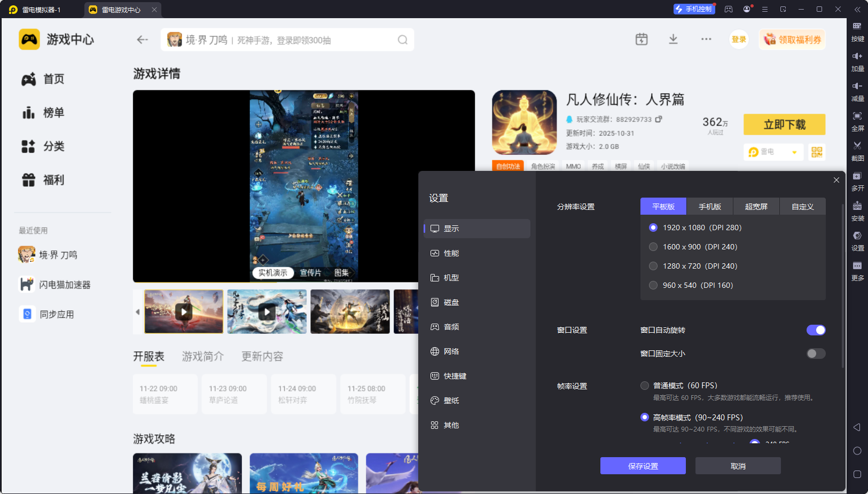Switch to the 游戏简介 tab
Screen dimensions: 868x494
click(x=202, y=356)
